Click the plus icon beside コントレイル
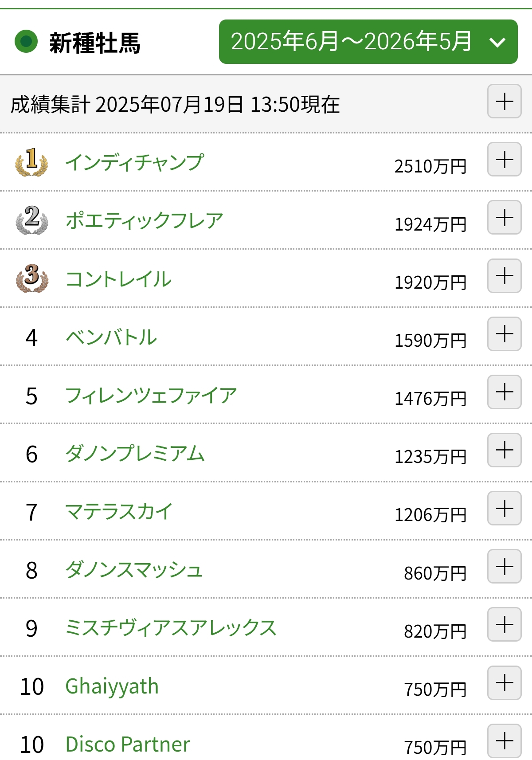The height and width of the screenshot is (760, 532). [x=504, y=276]
